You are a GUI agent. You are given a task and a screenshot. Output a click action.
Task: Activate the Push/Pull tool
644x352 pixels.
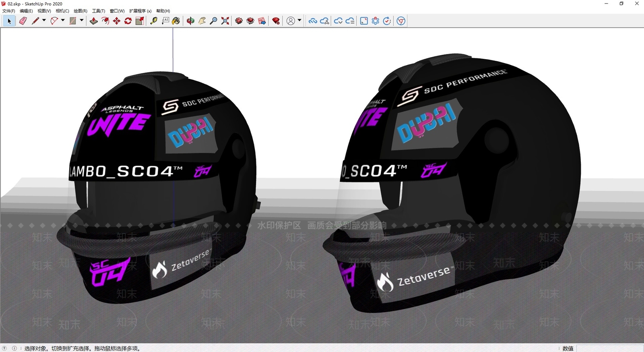pos(94,21)
